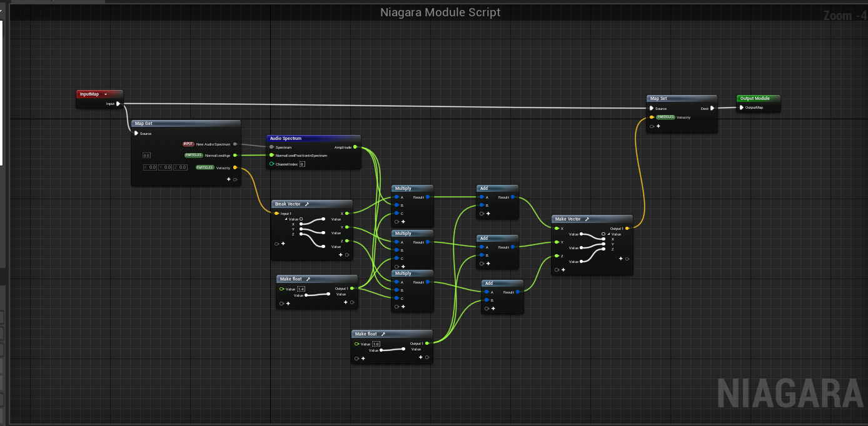
Task: Click Output 1 pin of Make float 1.4
Action: pyautogui.click(x=352, y=289)
